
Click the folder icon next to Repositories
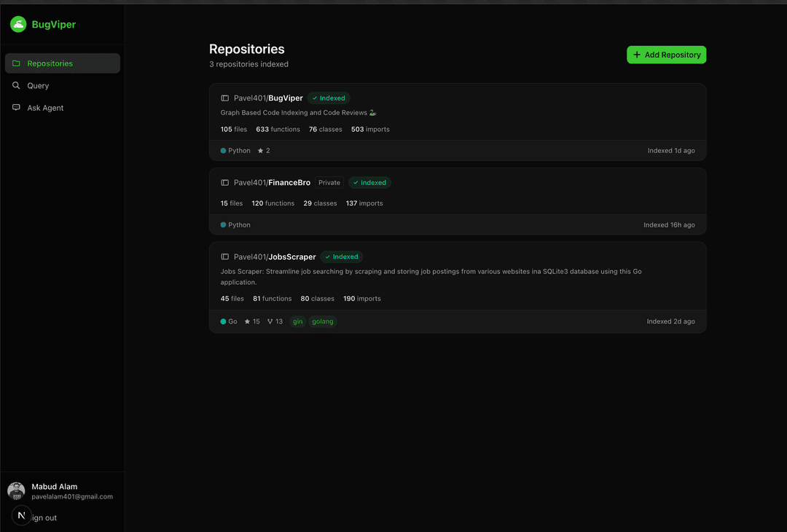16,63
